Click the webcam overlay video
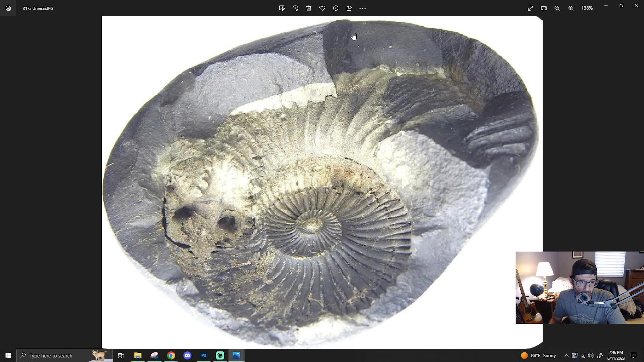Image resolution: width=644 pixels, height=362 pixels. click(580, 288)
